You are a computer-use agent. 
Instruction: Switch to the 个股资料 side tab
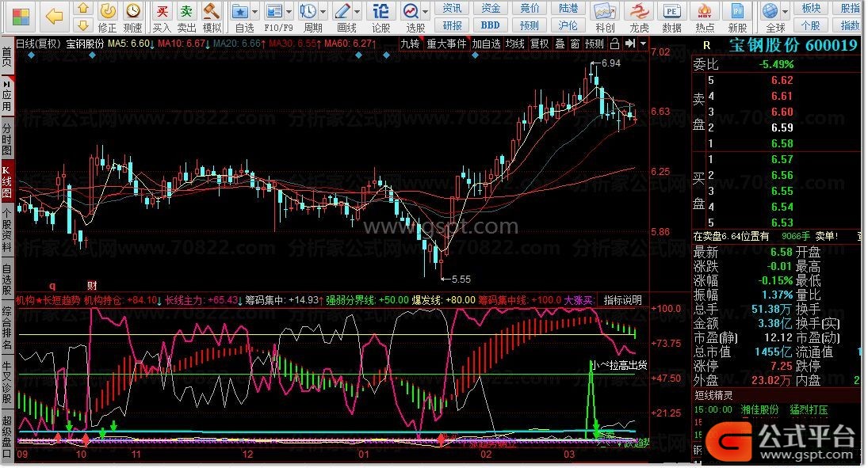pyautogui.click(x=6, y=230)
